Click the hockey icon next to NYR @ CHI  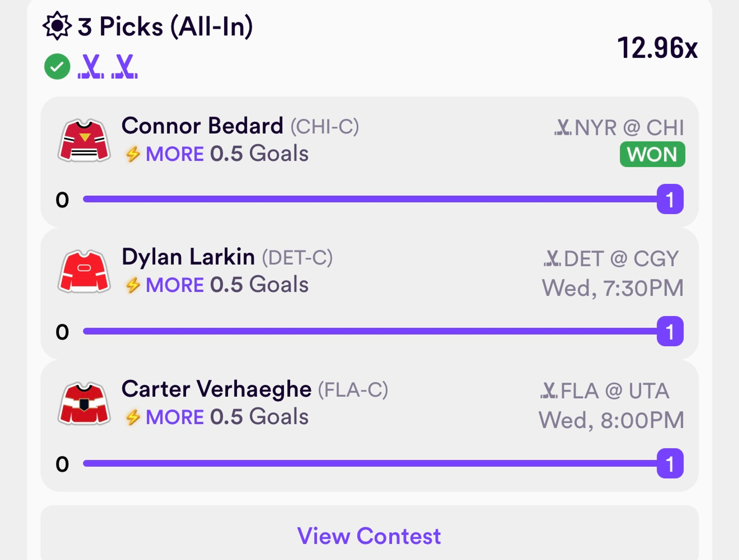[x=563, y=128]
